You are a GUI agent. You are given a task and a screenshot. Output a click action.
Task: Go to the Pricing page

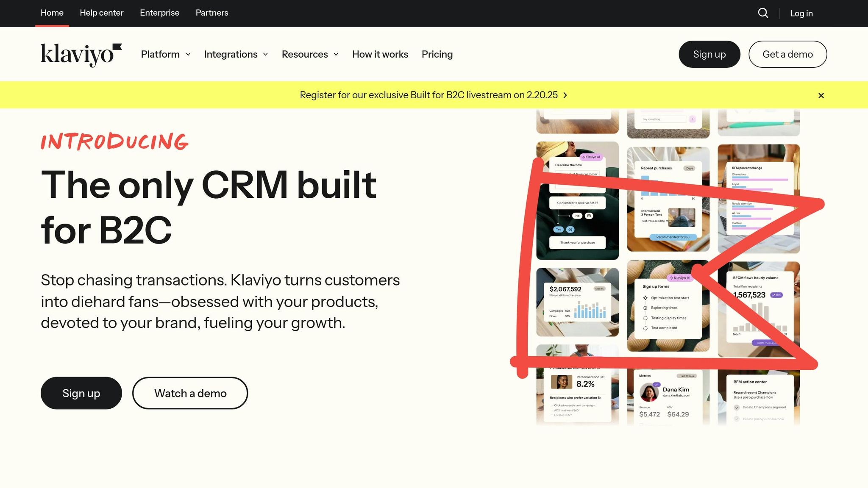click(437, 54)
